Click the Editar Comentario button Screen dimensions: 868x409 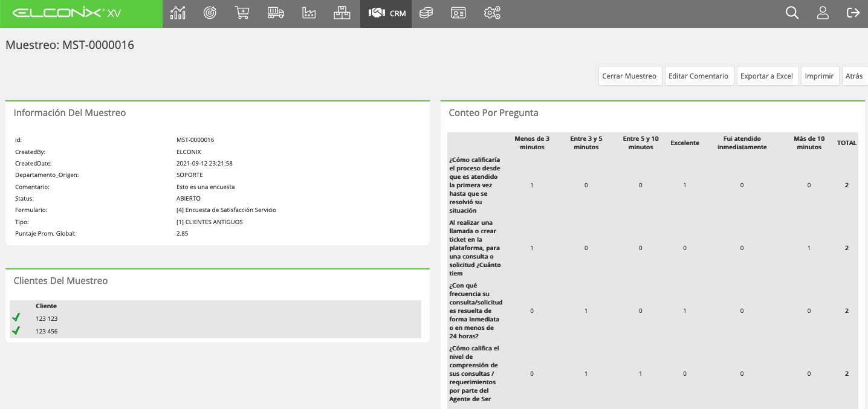(x=699, y=76)
